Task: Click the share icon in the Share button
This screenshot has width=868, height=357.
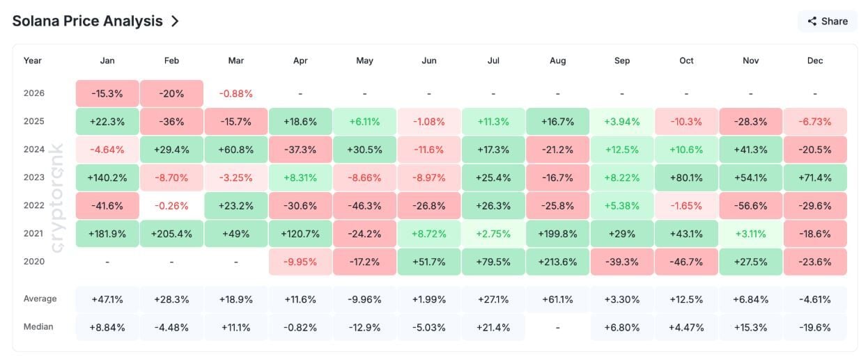Action: point(812,21)
